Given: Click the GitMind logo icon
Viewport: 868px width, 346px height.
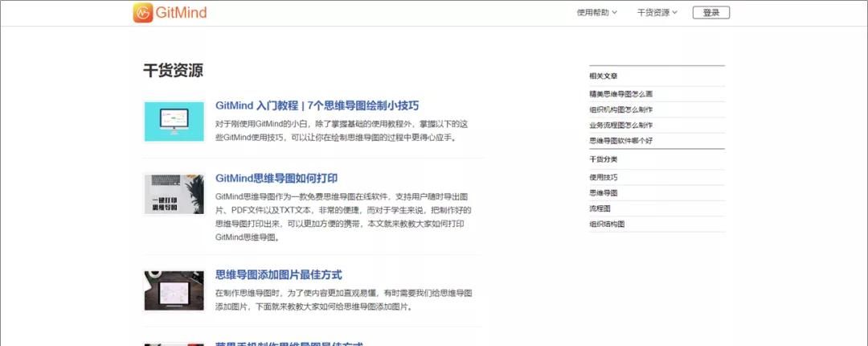Looking at the screenshot, I should click(x=143, y=12).
